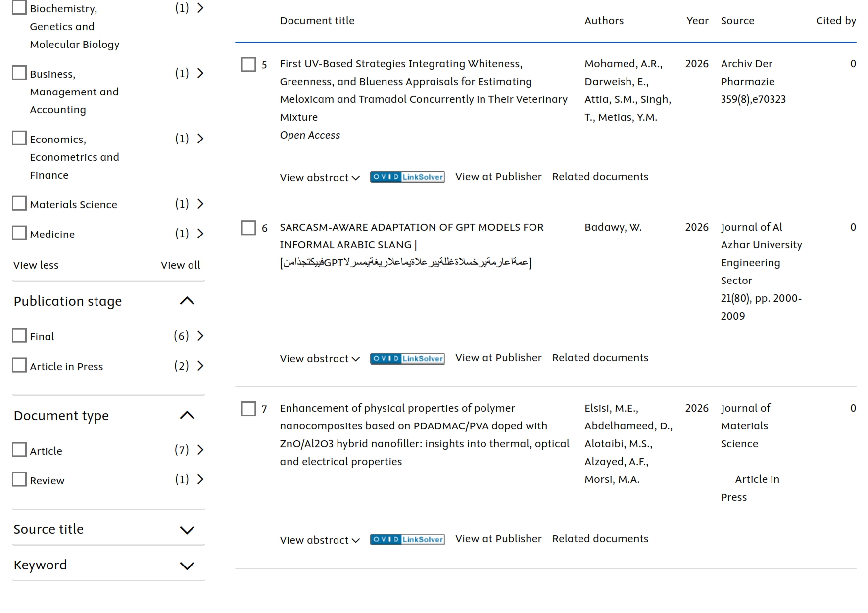Open Review document type arrow
Viewport: 868px width, 613px height.
pyautogui.click(x=200, y=479)
